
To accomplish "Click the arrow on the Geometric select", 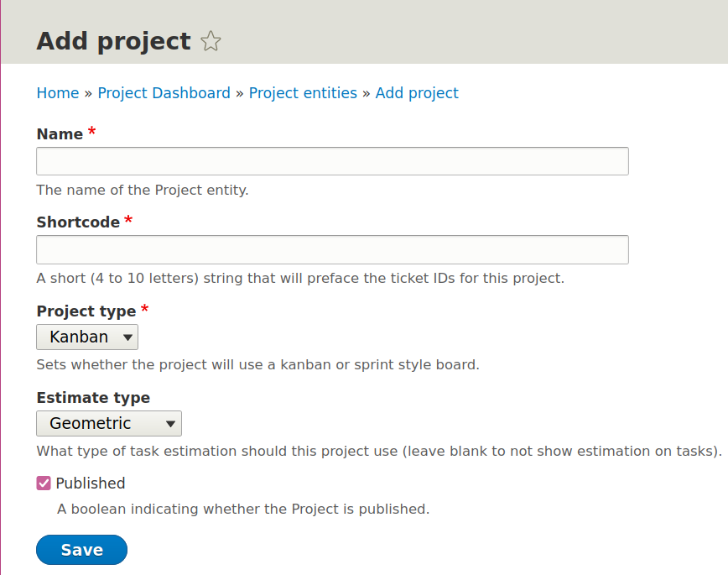I will click(170, 423).
